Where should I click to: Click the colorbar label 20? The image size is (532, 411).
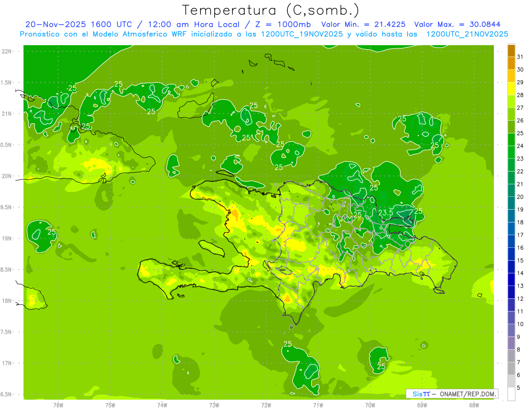(520, 197)
